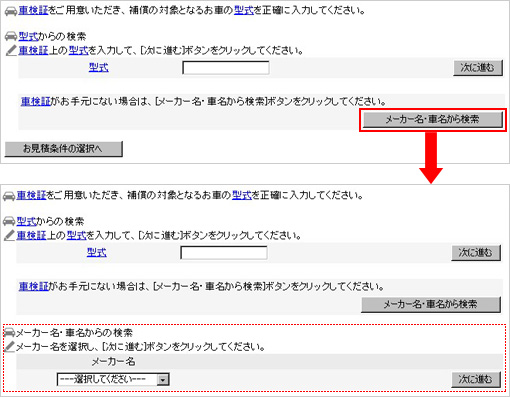Image resolution: width=510 pixels, height=397 pixels.
Task: Click the お見積条件の選択へ button
Action: click(64, 149)
